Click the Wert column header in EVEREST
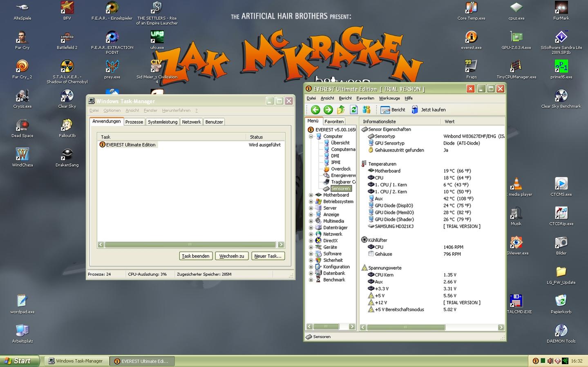Screen dimensions: 588x367 pyautogui.click(x=473, y=122)
